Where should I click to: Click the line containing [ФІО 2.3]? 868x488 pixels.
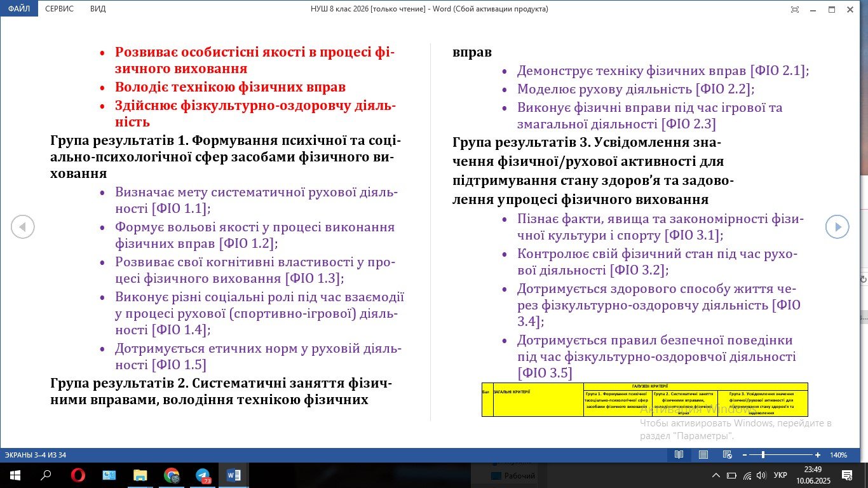click(616, 124)
